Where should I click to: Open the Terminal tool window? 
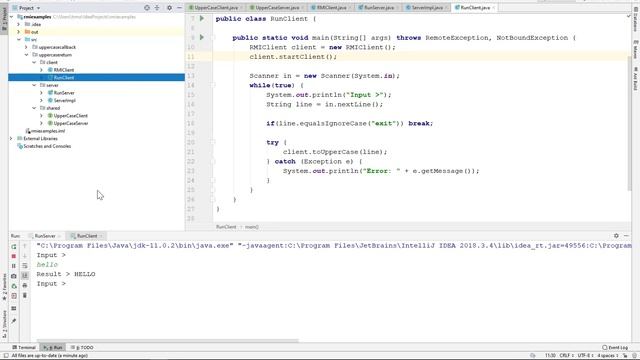pyautogui.click(x=24, y=348)
